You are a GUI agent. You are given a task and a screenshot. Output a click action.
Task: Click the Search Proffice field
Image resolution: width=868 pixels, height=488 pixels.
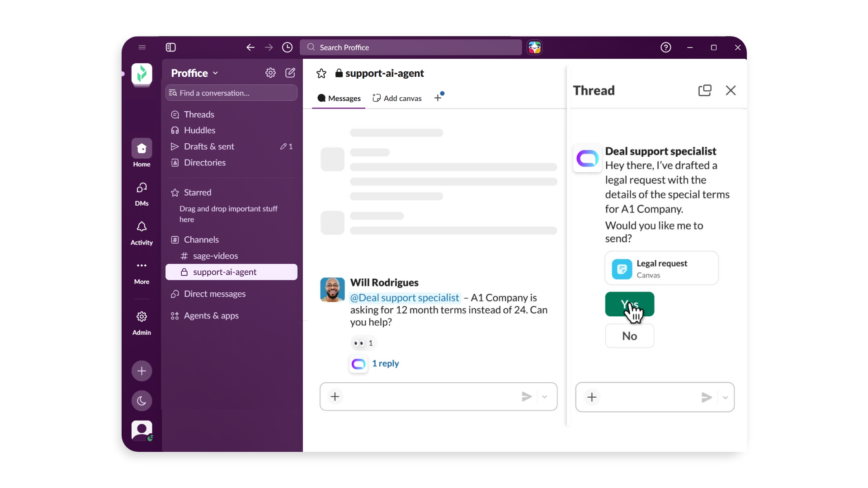[411, 47]
